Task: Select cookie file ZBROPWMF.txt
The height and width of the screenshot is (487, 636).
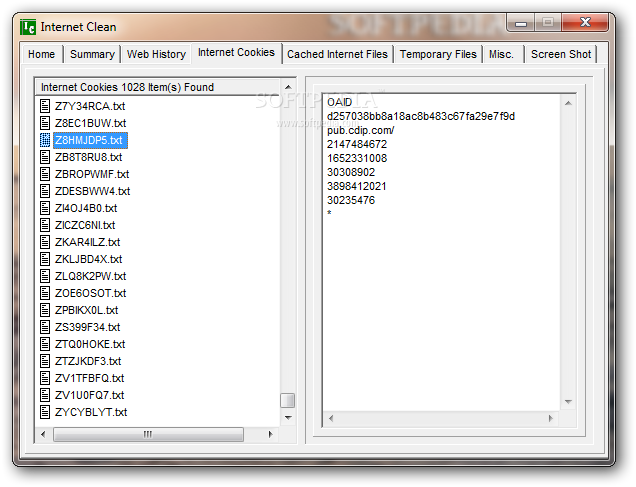Action: (x=92, y=174)
